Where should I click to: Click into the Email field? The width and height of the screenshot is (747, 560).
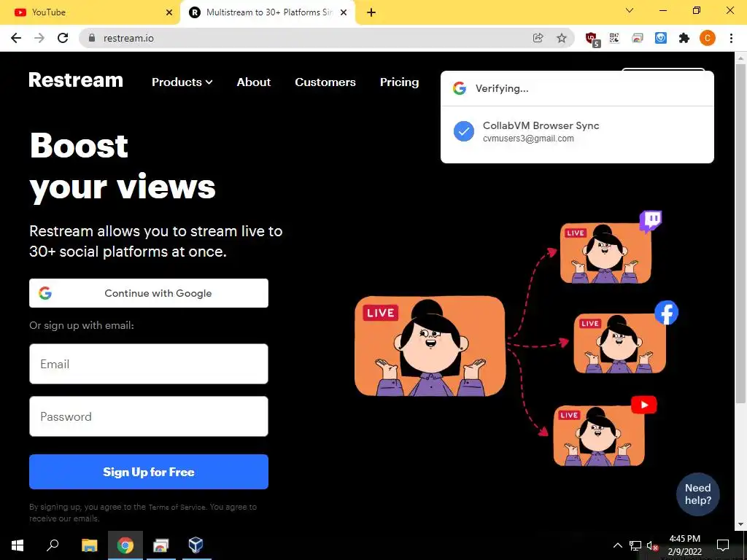coord(149,364)
